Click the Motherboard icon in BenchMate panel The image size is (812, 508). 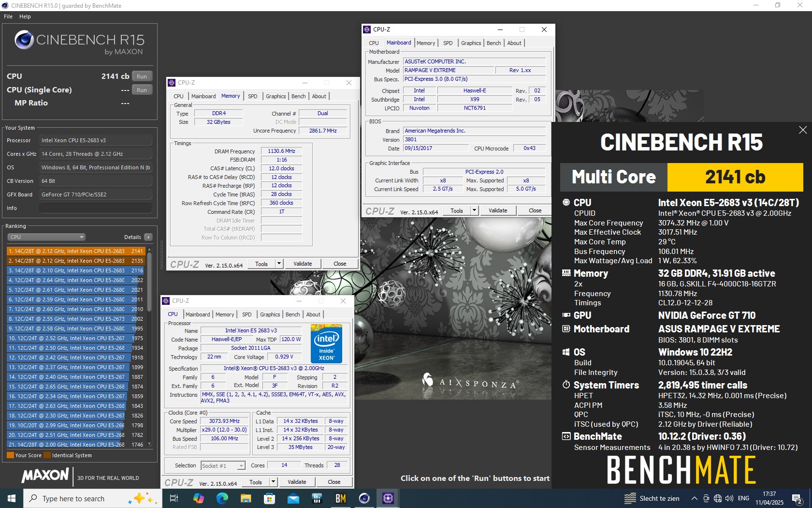click(x=566, y=329)
